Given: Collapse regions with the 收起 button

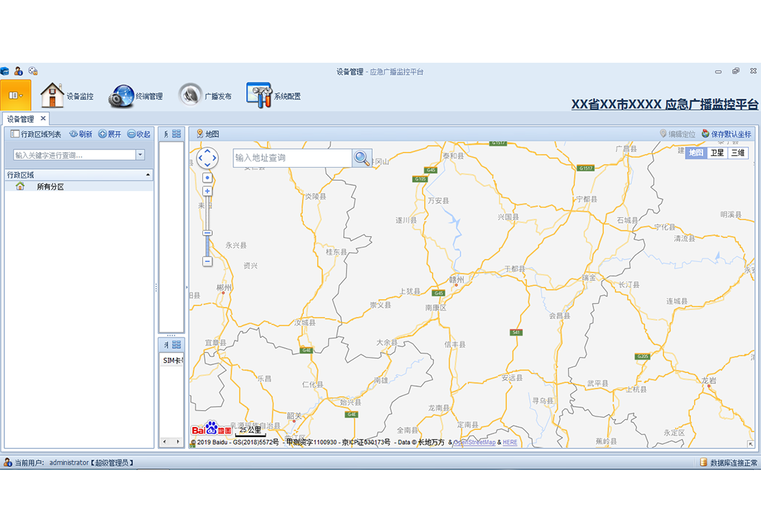Looking at the screenshot, I should 138,134.
